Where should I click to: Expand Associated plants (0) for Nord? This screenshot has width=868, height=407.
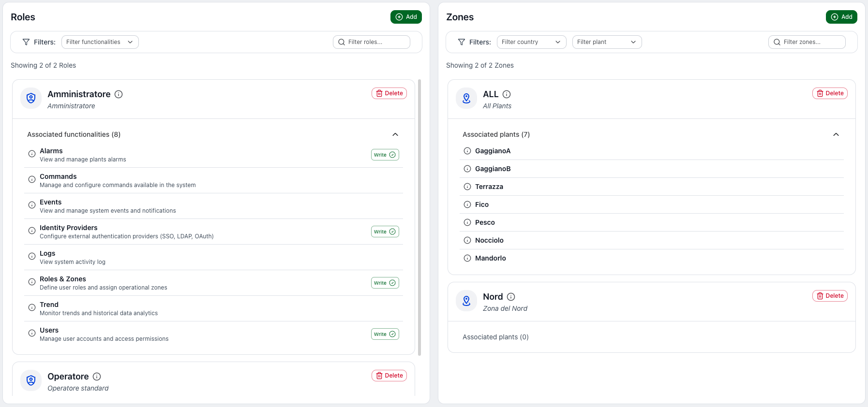click(x=495, y=337)
